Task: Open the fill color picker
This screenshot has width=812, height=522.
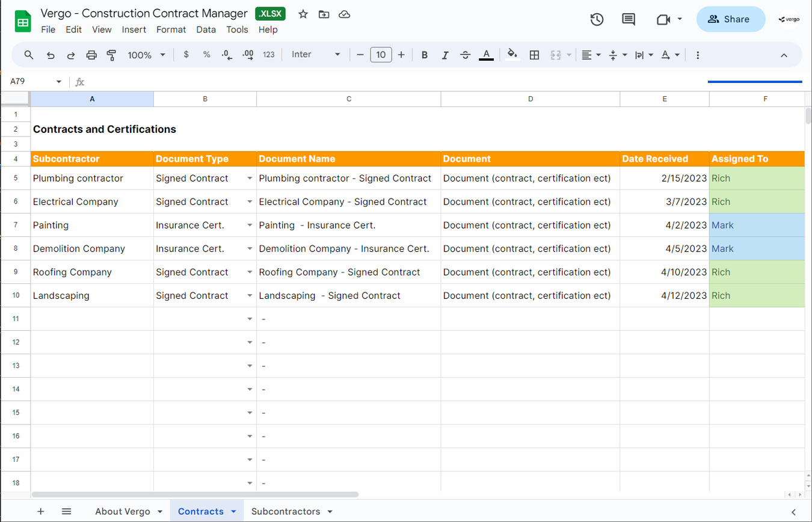Action: [512, 55]
